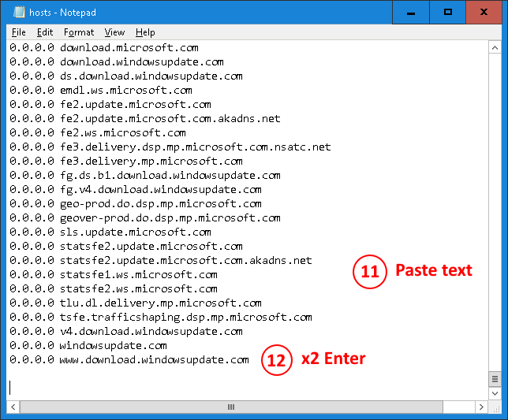Open the Help menu
Viewport: 508px width, 420px height.
(145, 32)
